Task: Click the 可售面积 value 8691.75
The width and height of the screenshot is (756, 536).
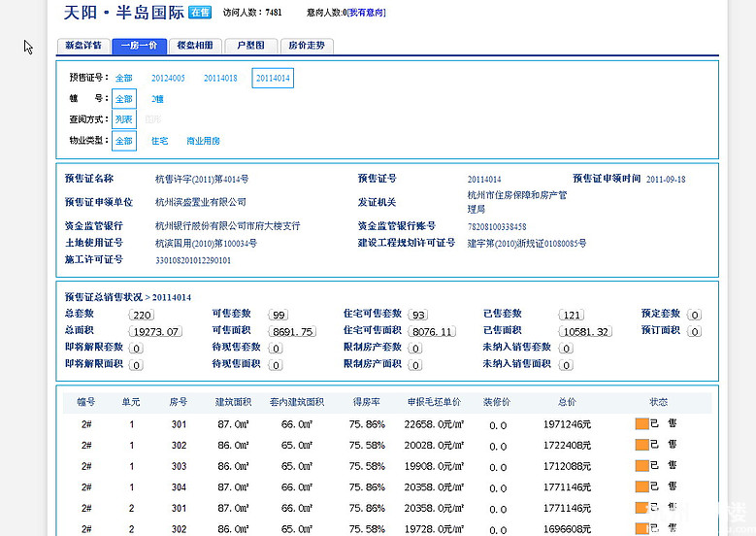Action: pyautogui.click(x=292, y=331)
